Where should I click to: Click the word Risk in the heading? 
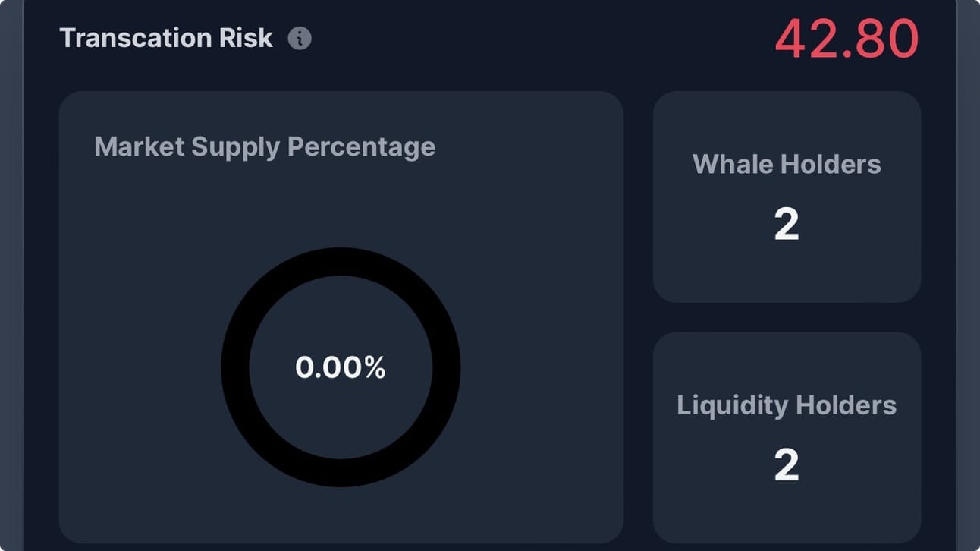coord(247,38)
